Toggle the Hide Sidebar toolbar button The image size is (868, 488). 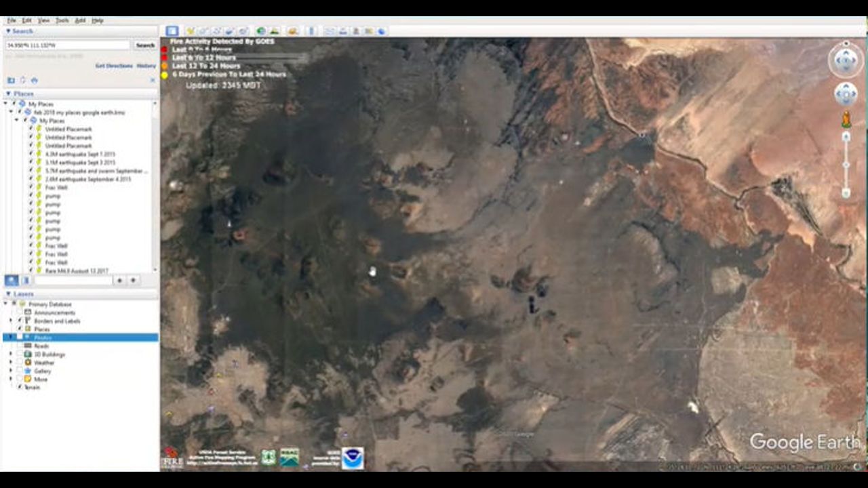tap(172, 31)
